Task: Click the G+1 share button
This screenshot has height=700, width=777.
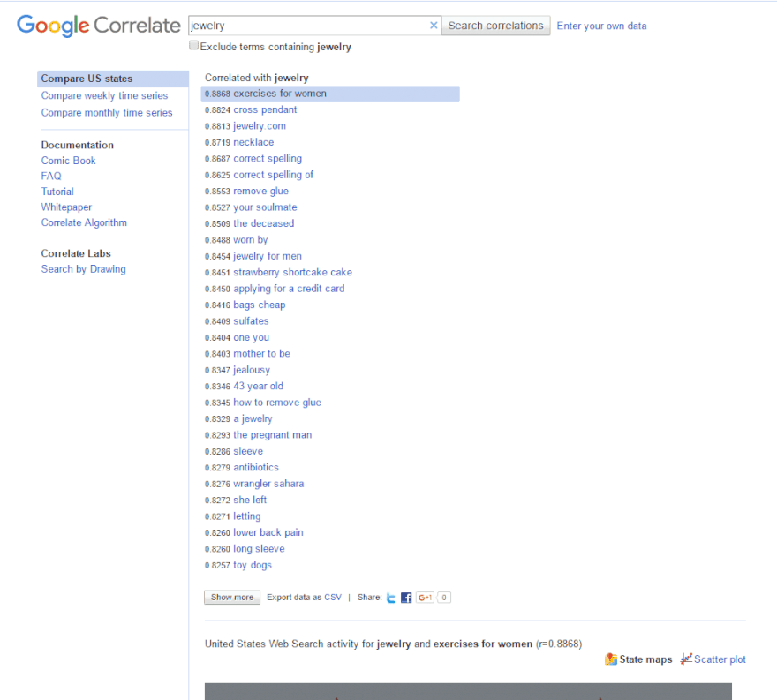Action: pyautogui.click(x=425, y=597)
